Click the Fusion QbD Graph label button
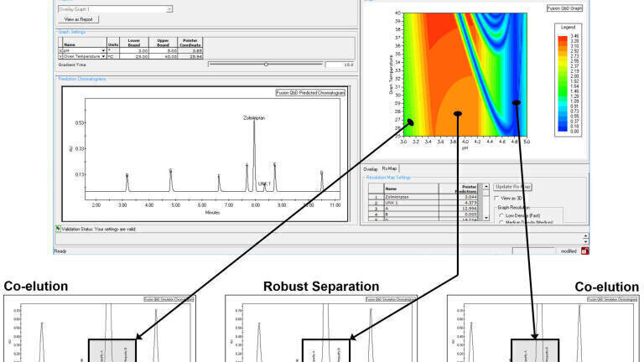 click(564, 8)
